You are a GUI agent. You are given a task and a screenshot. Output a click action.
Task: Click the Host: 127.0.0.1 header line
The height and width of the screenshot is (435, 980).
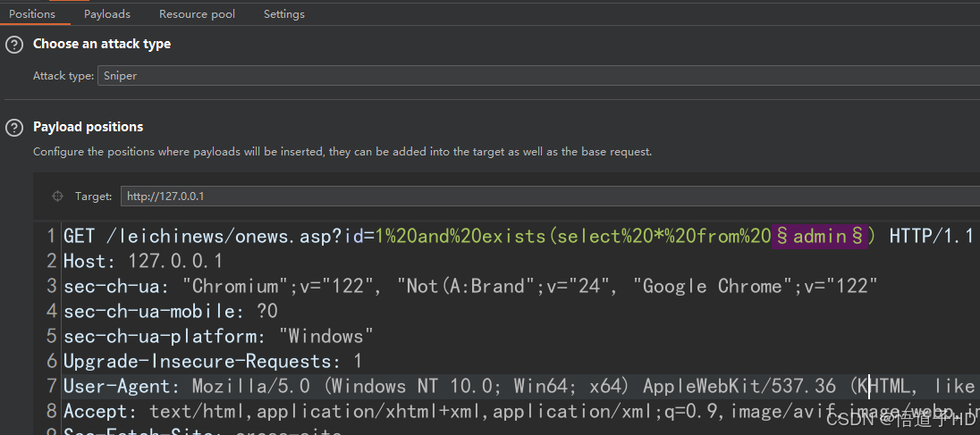tap(143, 261)
